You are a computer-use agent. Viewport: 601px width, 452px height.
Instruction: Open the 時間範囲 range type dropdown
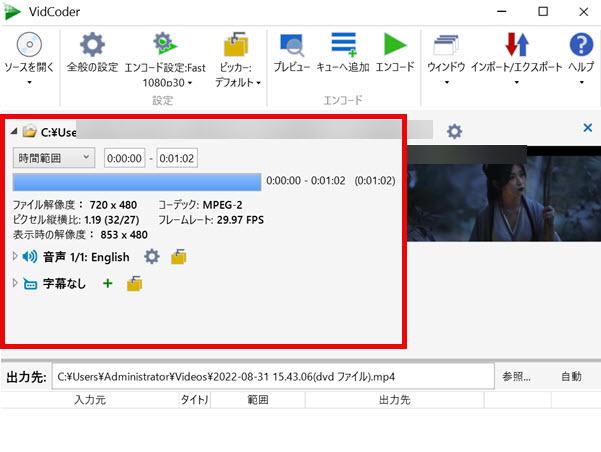(x=54, y=158)
